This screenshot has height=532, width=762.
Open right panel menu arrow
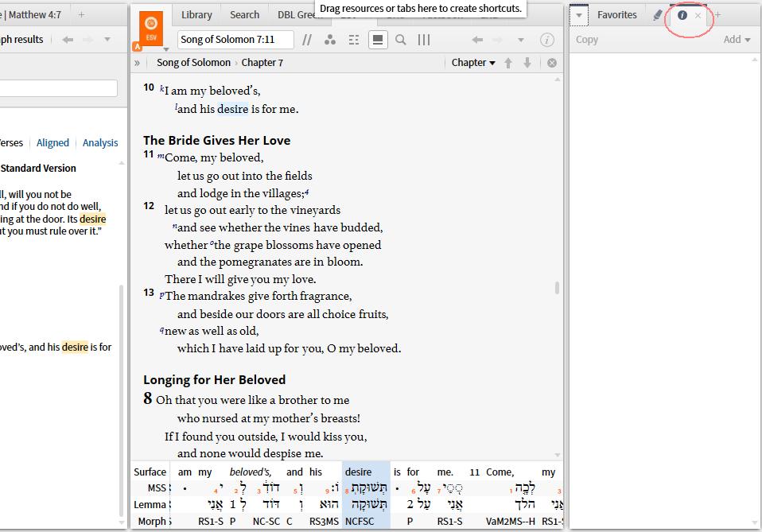(579, 15)
